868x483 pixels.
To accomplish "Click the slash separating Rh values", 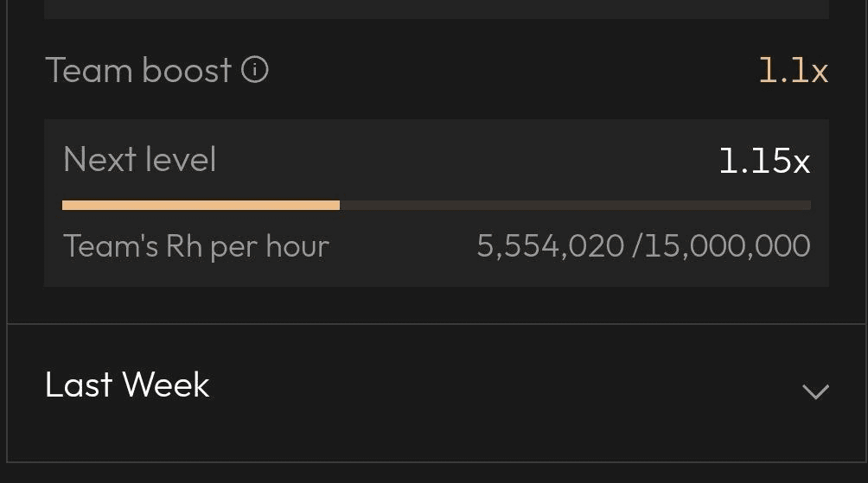I will [x=636, y=245].
